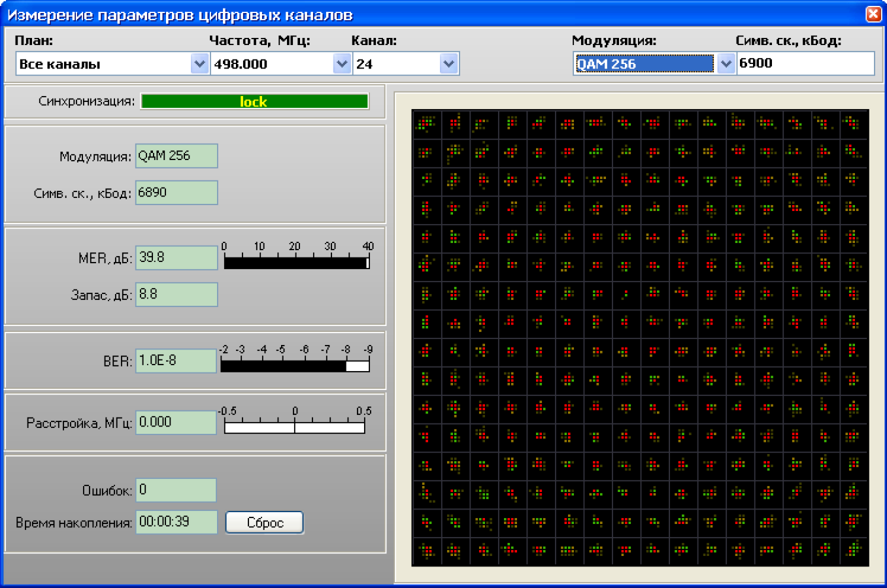Click the Сброс reset button

click(x=265, y=523)
